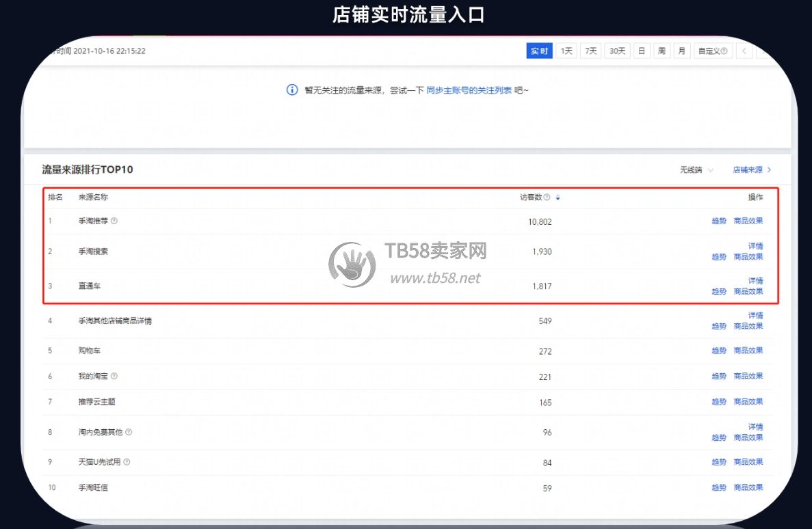Click the visitor count 1,817
The width and height of the screenshot is (812, 529).
pos(542,286)
